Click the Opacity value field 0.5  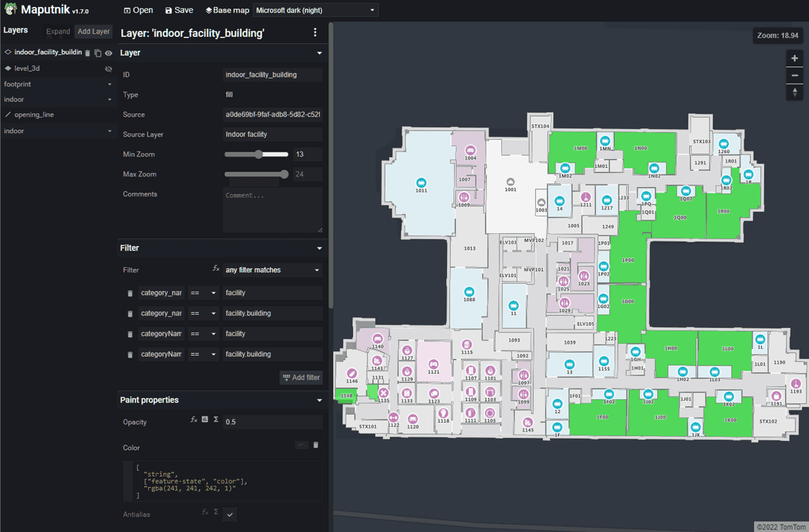tap(273, 422)
